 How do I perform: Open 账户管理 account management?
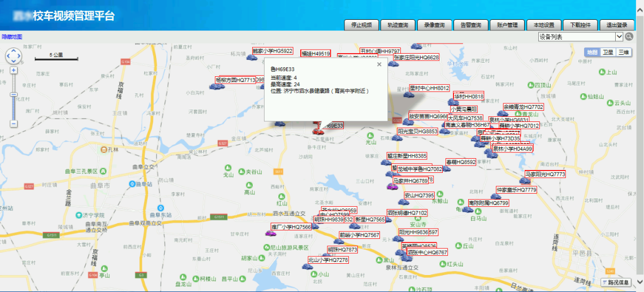507,25
